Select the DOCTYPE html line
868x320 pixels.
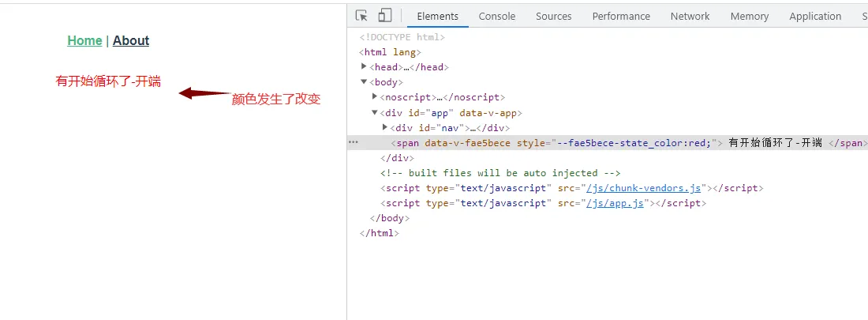(x=402, y=37)
